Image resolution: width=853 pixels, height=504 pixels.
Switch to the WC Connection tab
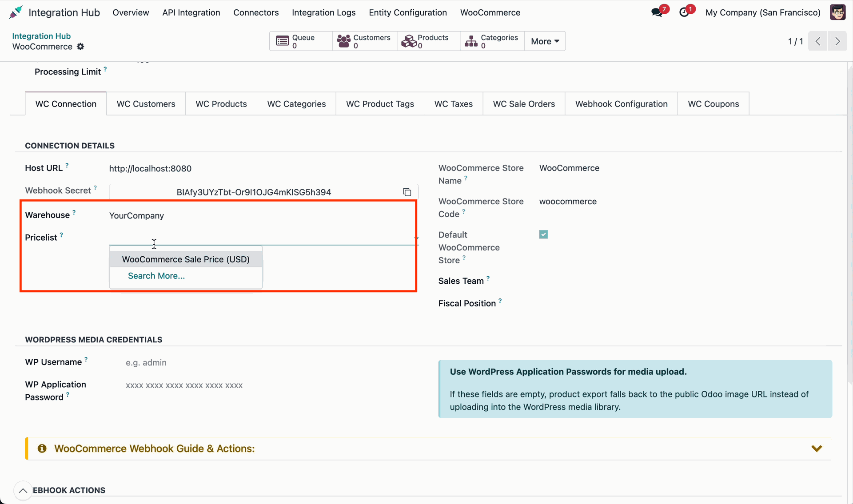point(66,104)
